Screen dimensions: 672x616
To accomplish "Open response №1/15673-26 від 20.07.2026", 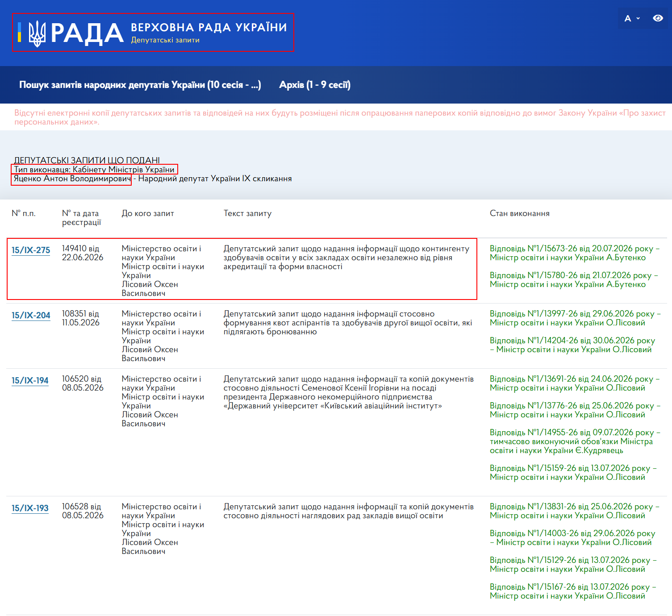I will pos(575,253).
